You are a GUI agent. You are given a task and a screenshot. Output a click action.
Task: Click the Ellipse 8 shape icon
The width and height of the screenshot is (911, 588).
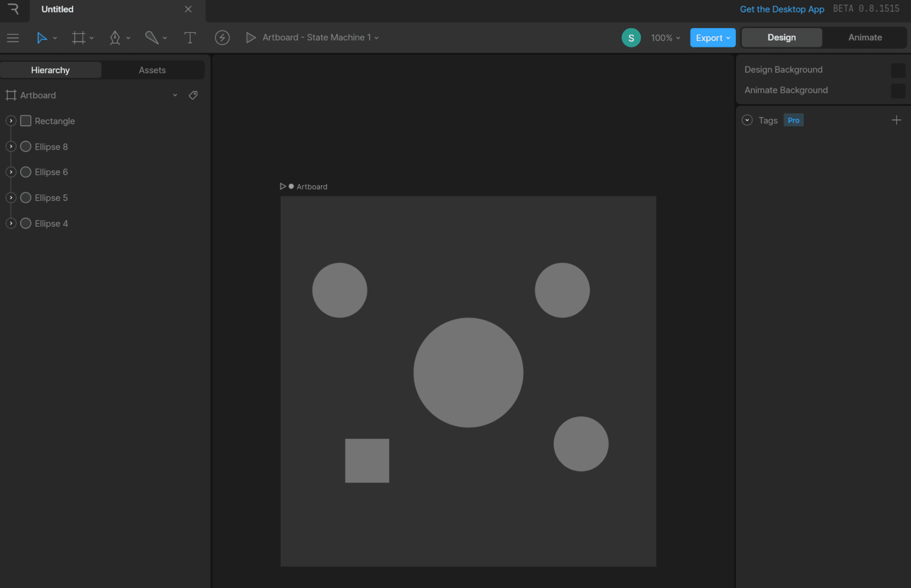point(26,146)
